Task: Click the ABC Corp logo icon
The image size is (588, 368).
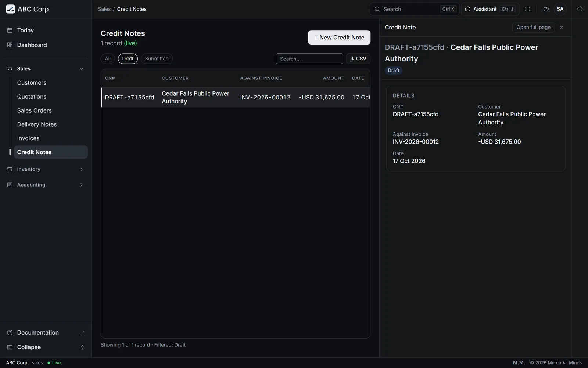Action: pyautogui.click(x=11, y=9)
